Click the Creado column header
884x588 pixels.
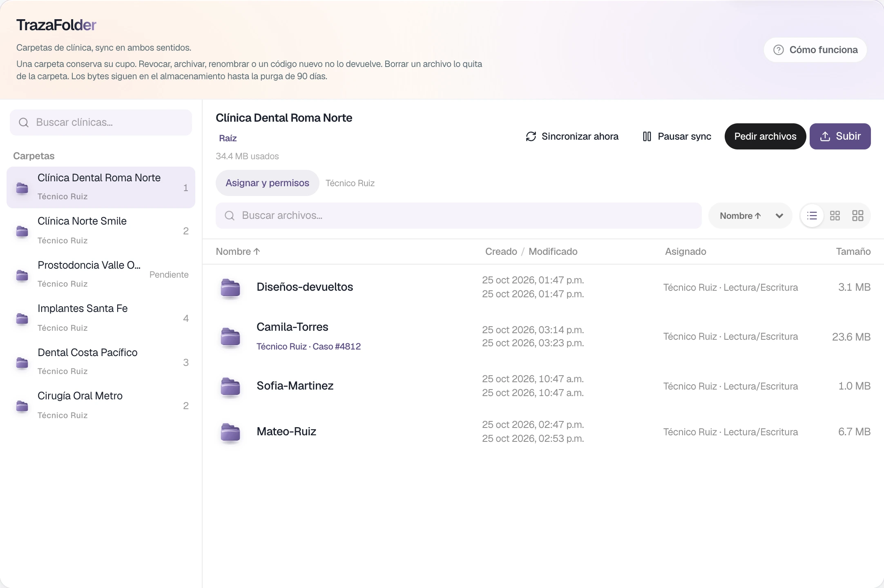tap(501, 252)
